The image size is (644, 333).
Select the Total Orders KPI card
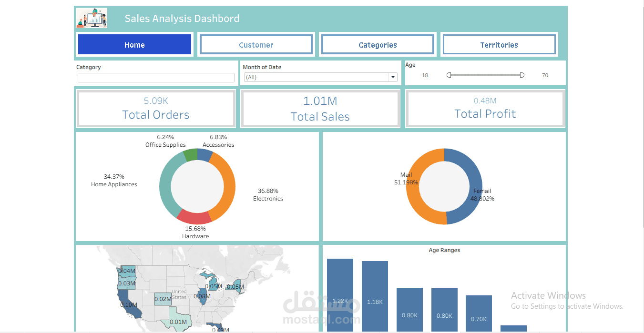pyautogui.click(x=156, y=109)
